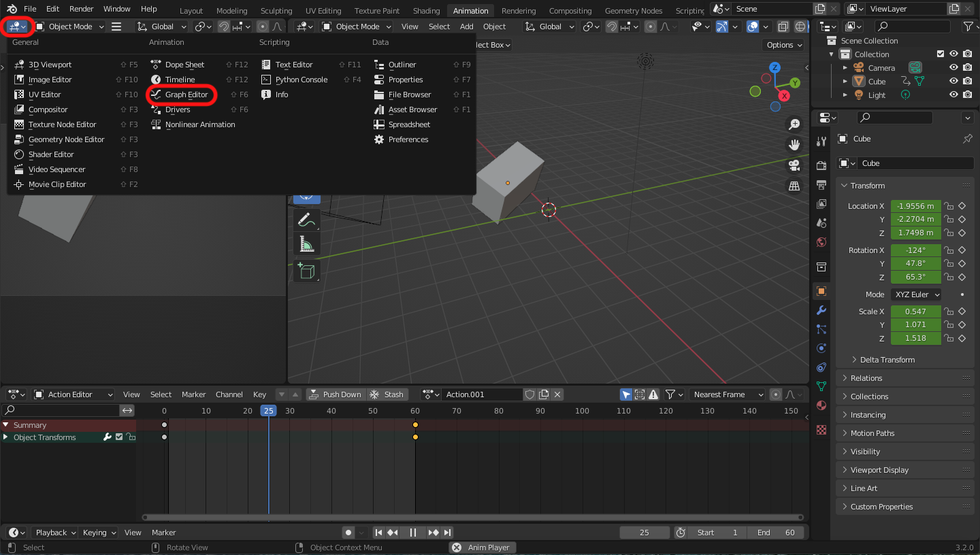Expand the Motion Paths panel

click(906, 433)
